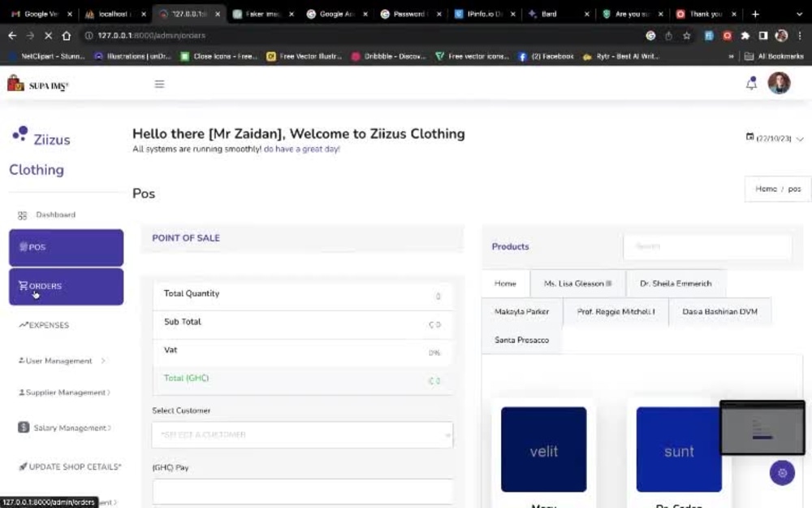
Task: Open the (2) Facebook bookmark
Action: pos(546,56)
